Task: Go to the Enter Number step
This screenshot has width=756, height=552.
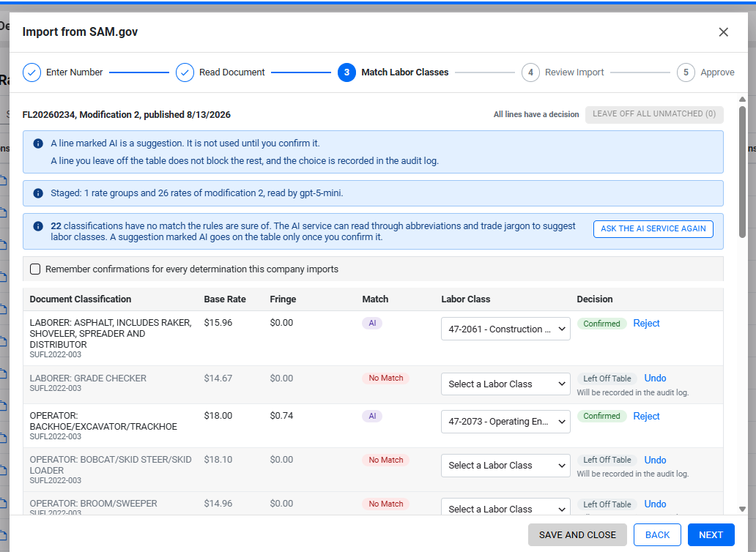Action: pos(63,72)
